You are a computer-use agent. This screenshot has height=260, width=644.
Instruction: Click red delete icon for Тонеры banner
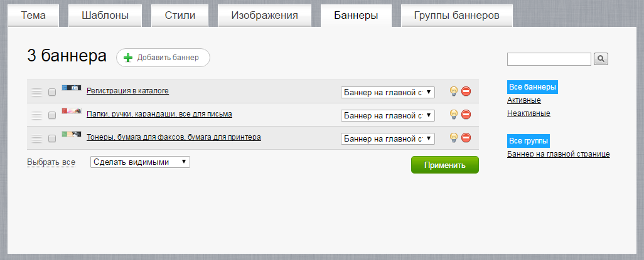(466, 138)
